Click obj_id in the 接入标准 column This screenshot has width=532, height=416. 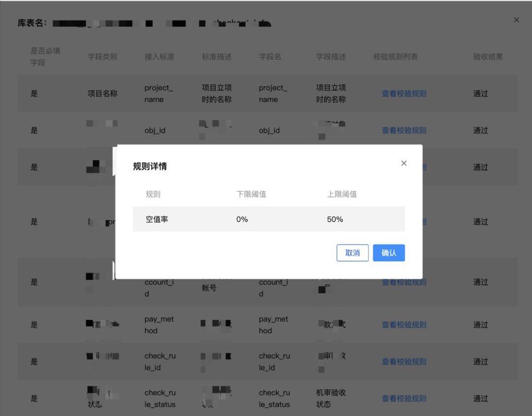(155, 131)
